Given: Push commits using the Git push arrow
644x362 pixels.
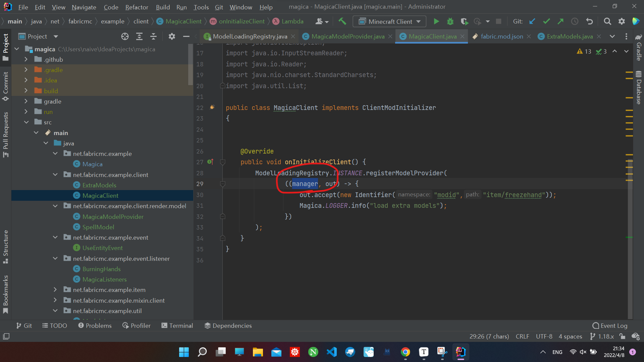Looking at the screenshot, I should point(560,21).
